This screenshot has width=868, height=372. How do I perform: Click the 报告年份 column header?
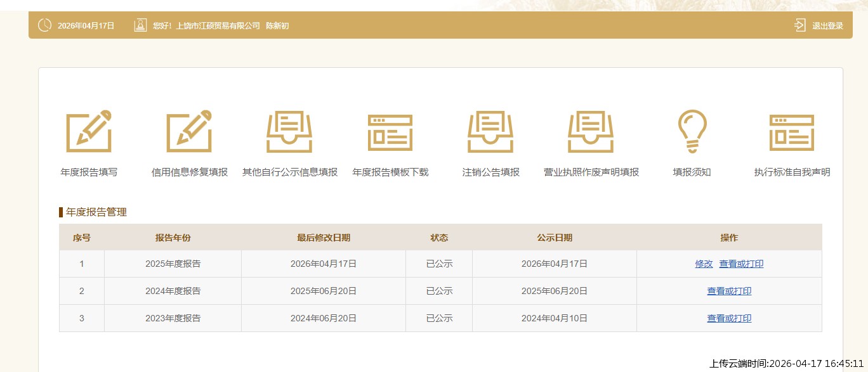(173, 238)
